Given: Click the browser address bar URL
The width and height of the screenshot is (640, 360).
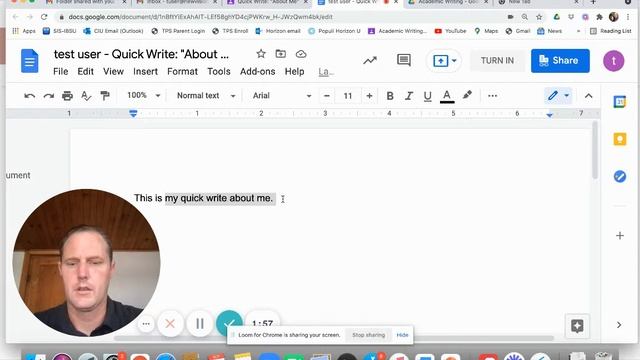Looking at the screenshot, I should point(200,17).
